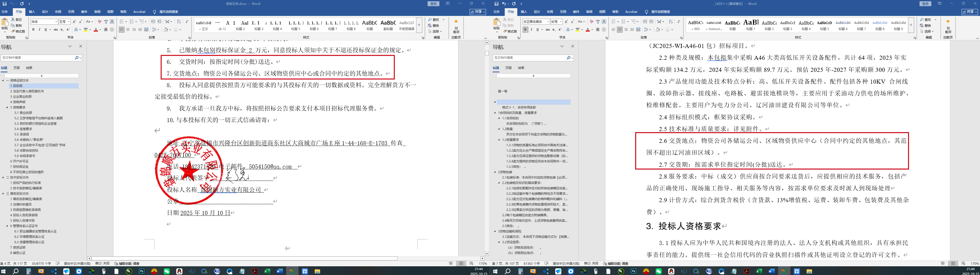The image size is (980, 275).
Task: Sort paragraphs in left Word window
Action: point(179,22)
